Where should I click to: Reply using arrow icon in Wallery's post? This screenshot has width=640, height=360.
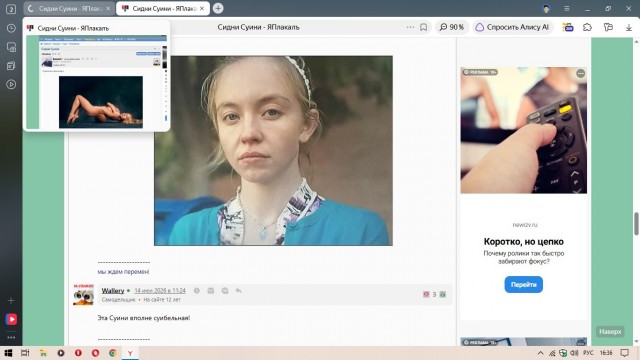coord(239,291)
